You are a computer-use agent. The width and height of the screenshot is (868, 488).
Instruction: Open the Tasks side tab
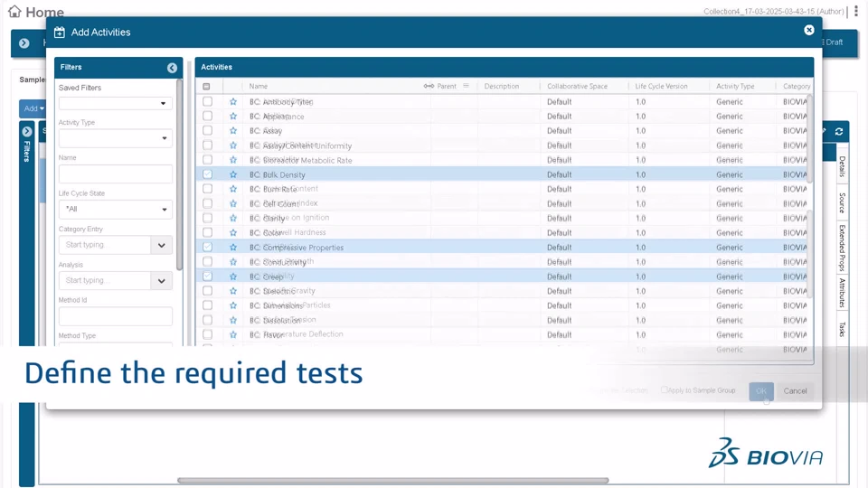point(842,330)
